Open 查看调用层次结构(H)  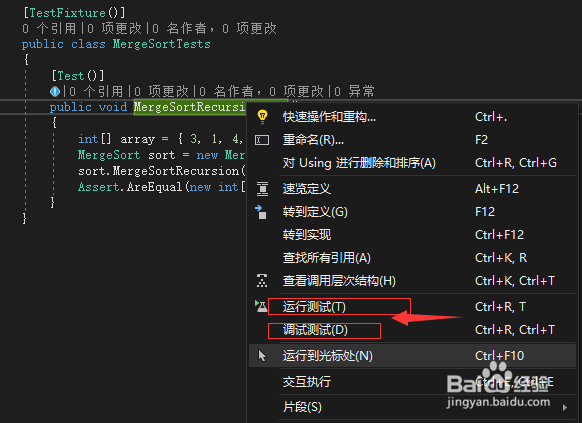pos(412,281)
